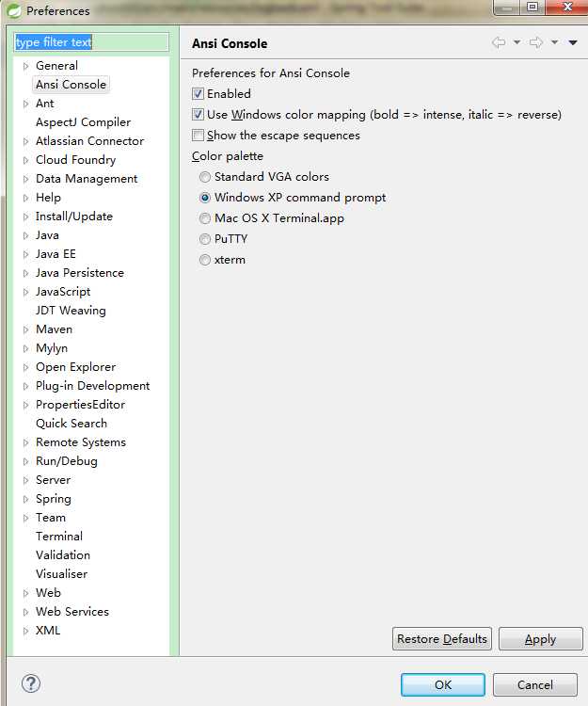Open Team preferences
Screen dimensions: 588x706
(51, 518)
